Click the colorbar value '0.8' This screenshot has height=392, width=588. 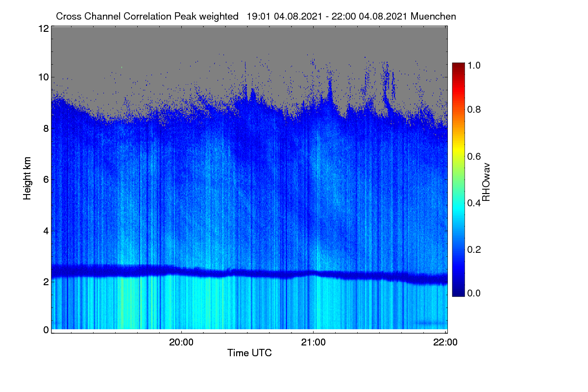click(x=473, y=110)
